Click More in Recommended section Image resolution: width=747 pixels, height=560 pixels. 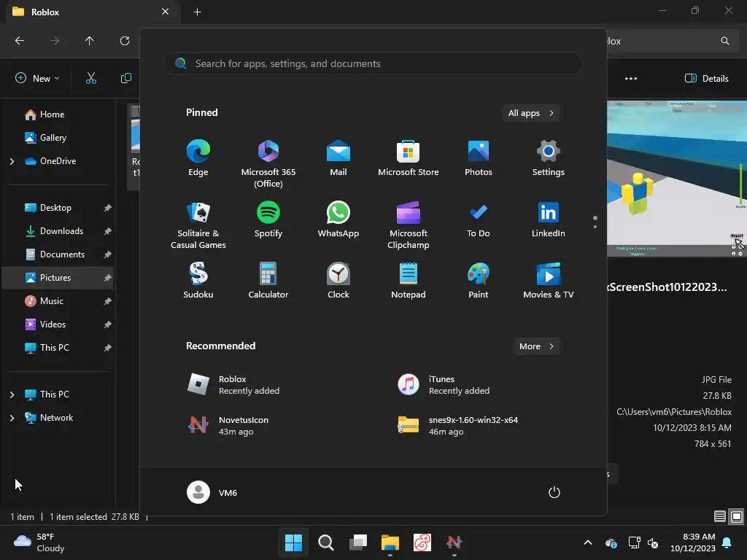tap(536, 346)
